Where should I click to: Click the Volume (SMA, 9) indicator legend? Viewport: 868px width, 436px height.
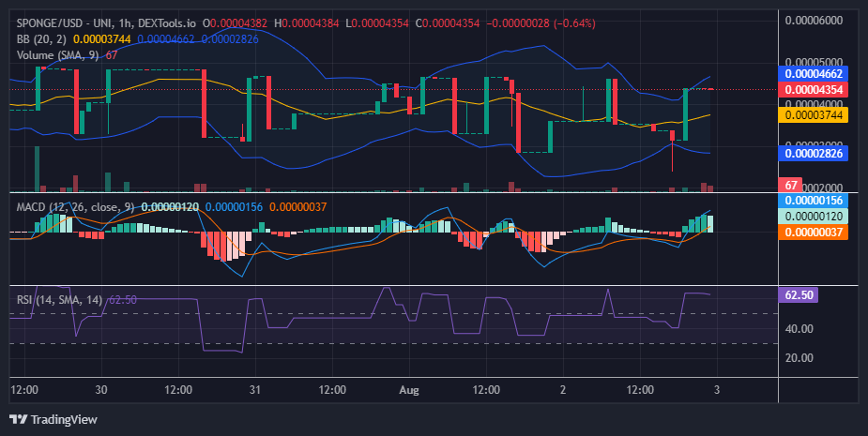(59, 55)
